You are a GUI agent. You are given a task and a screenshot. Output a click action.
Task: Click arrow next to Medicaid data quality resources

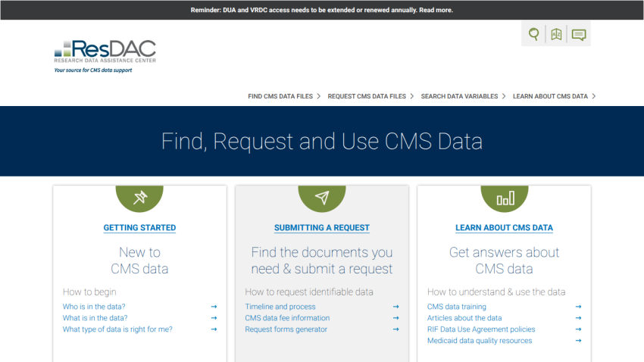578,340
